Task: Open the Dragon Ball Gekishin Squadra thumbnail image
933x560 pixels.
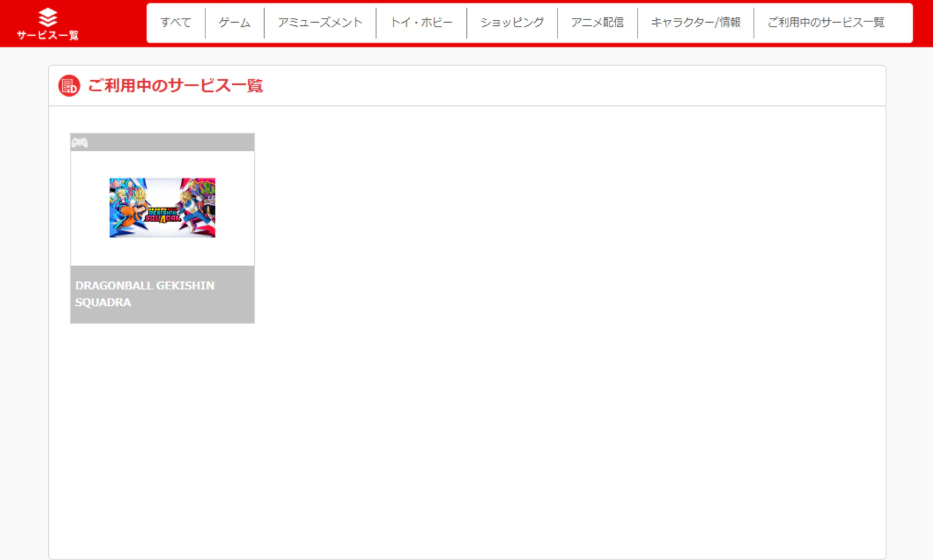Action: click(x=163, y=207)
